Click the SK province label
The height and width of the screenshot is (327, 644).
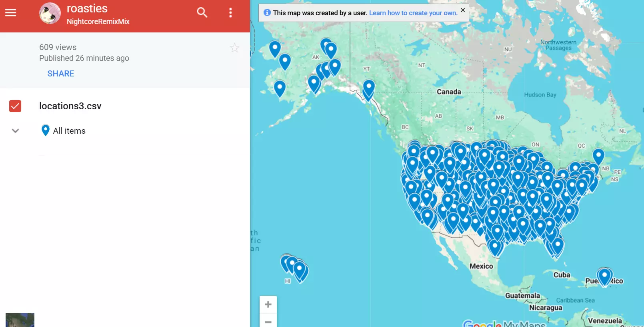470,129
